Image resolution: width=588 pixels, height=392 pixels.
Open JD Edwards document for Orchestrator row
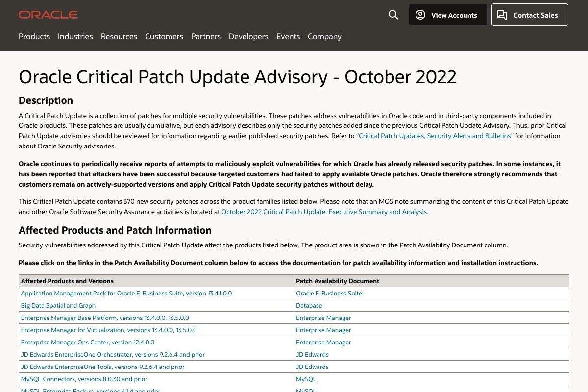[312, 354]
